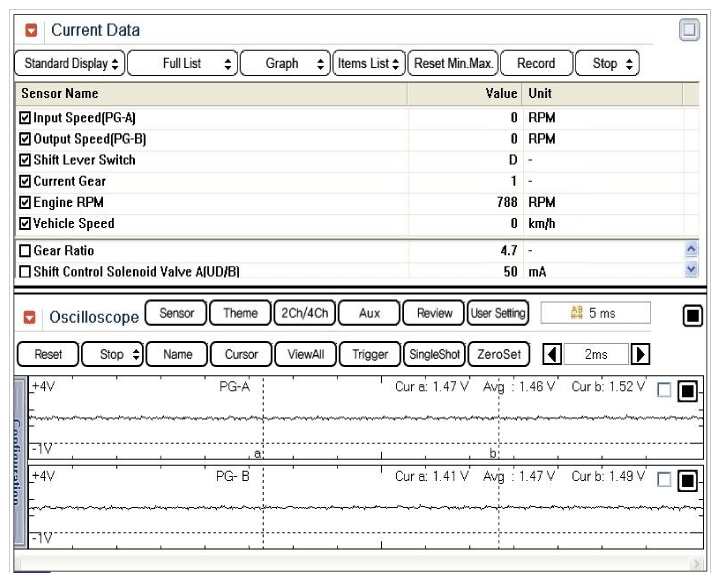The image size is (720, 582).
Task: Click the Record button
Action: pos(536,63)
